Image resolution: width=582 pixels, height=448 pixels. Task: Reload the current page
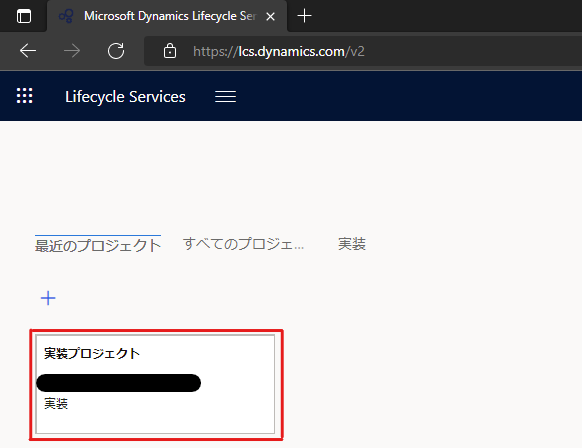point(116,51)
